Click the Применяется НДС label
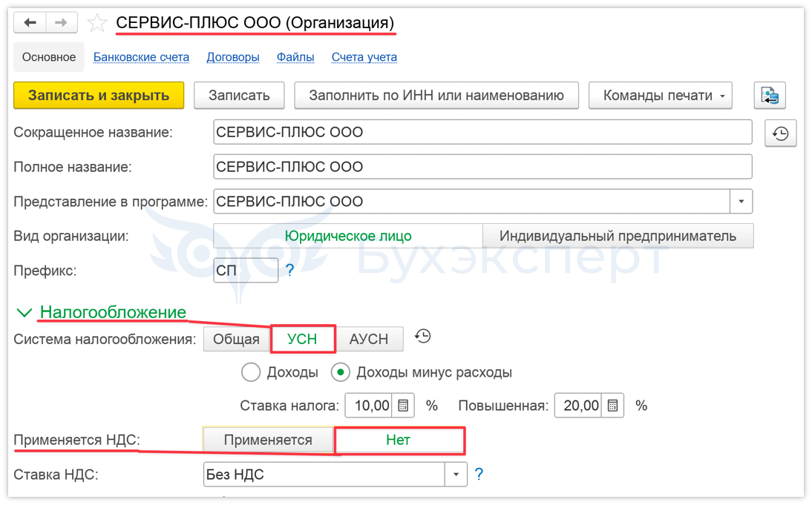The height and width of the screenshot is (505, 812). click(x=76, y=440)
